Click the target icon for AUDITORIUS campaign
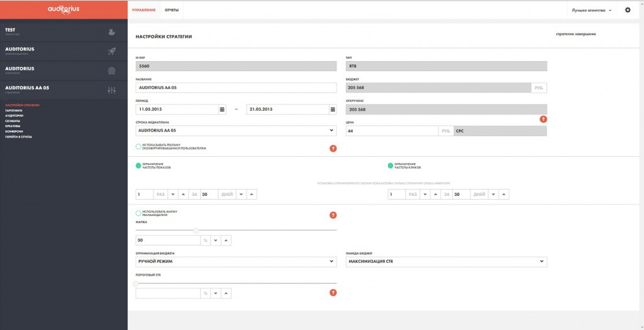644x330 pixels. point(111,71)
